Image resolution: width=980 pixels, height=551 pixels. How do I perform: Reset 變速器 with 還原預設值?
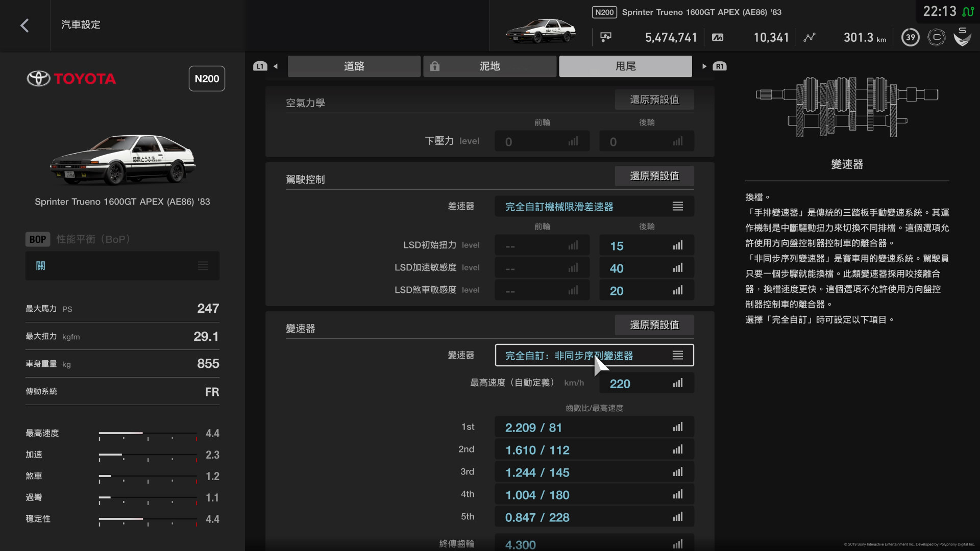(654, 325)
